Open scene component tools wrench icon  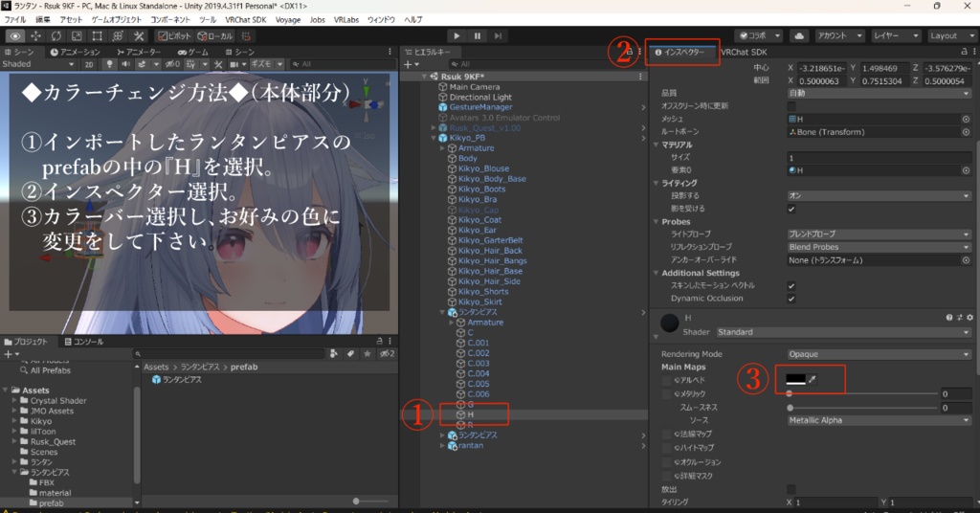point(218,64)
